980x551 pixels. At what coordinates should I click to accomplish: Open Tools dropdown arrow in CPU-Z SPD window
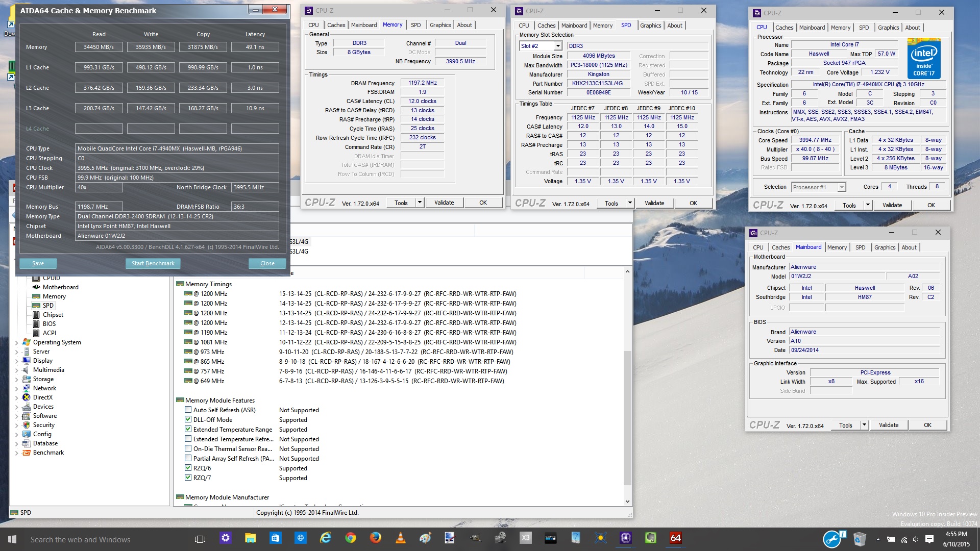[x=630, y=203]
